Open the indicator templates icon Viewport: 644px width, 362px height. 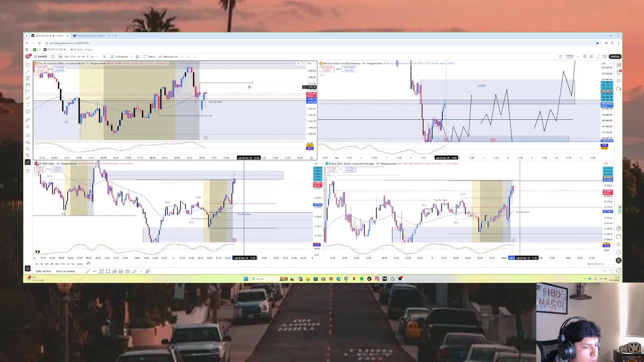coord(137,56)
